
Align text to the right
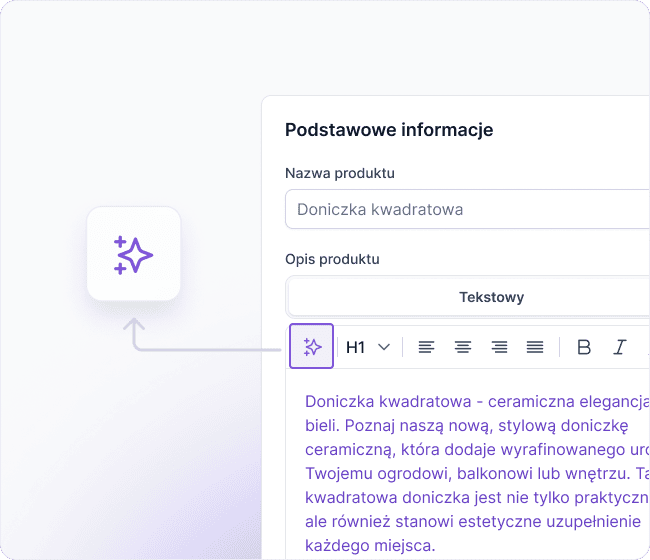(x=499, y=347)
